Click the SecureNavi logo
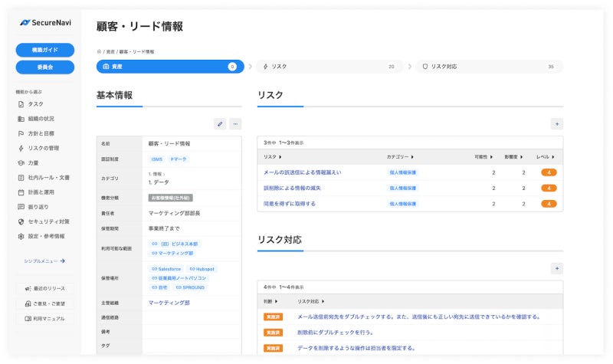Image resolution: width=613 pixels, height=364 pixels. [x=45, y=23]
